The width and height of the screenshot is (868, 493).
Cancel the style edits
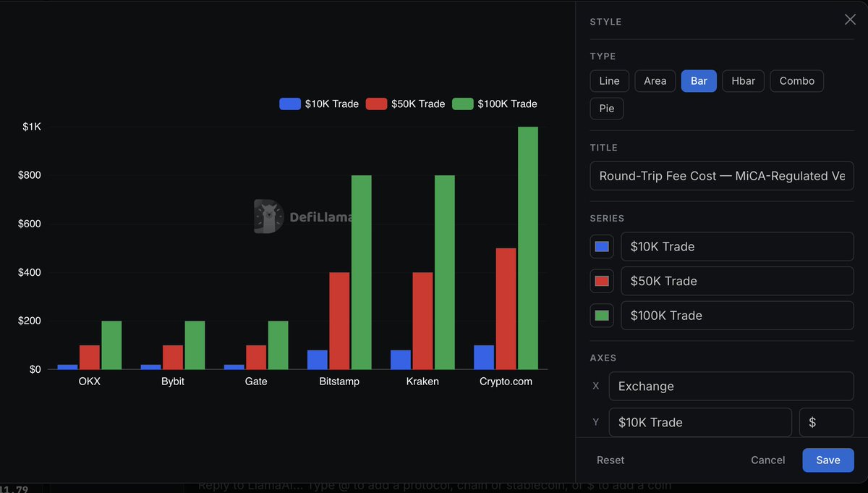point(767,460)
